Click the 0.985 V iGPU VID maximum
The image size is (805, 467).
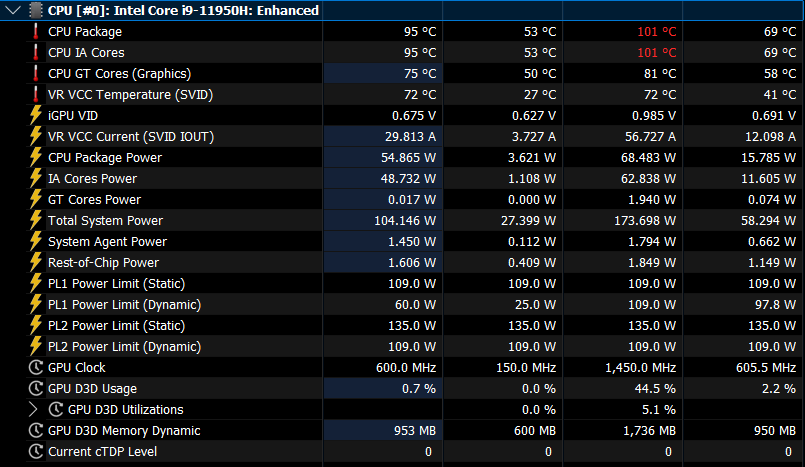[x=654, y=116]
